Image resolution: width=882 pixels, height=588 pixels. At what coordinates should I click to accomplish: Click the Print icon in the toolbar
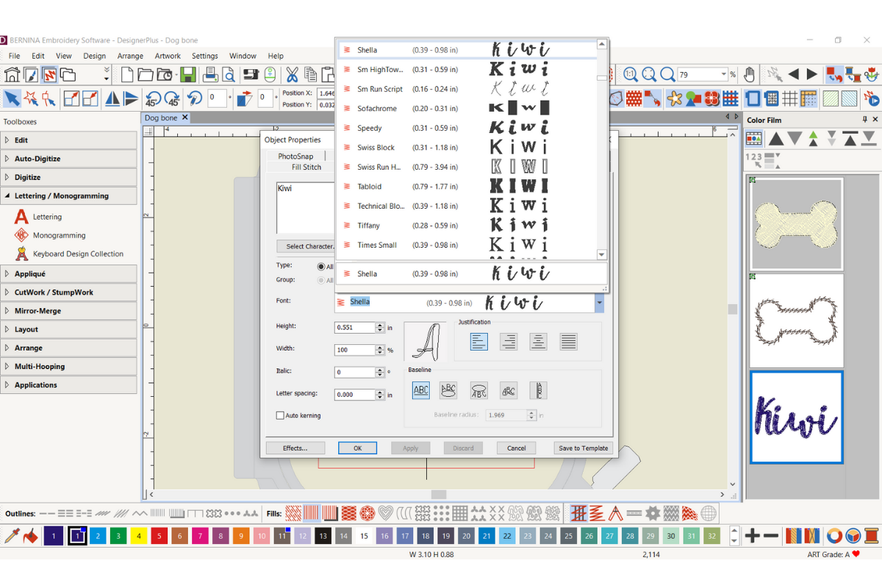(210, 74)
